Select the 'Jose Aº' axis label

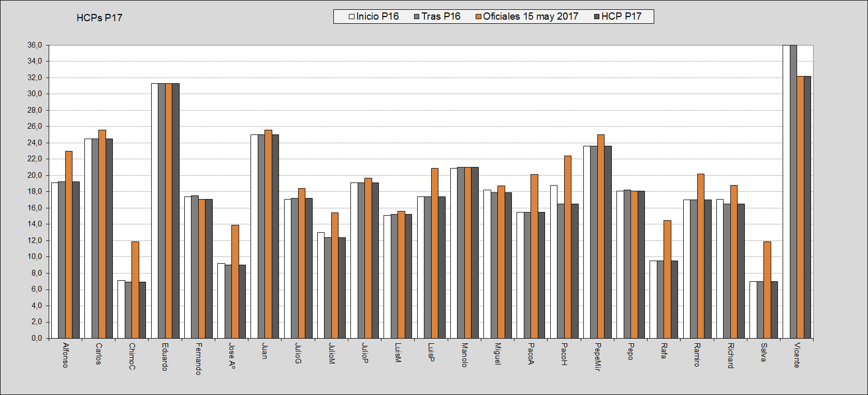pyautogui.click(x=231, y=356)
